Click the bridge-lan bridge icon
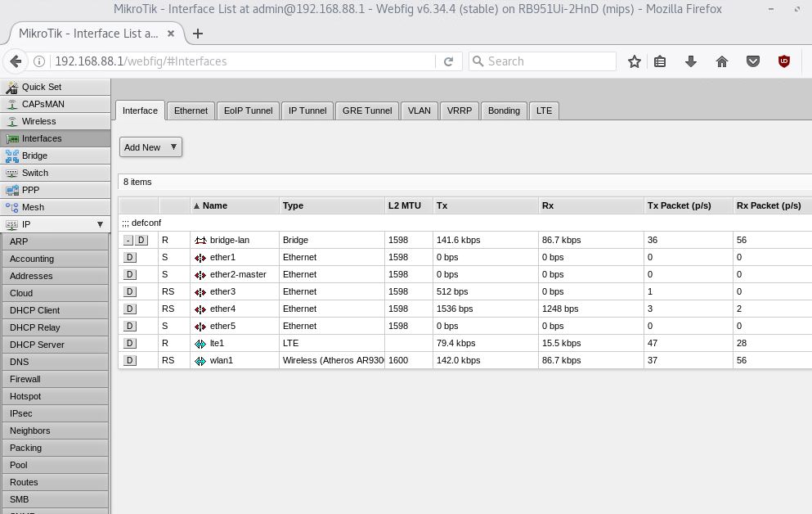The width and height of the screenshot is (812, 514). coord(200,241)
